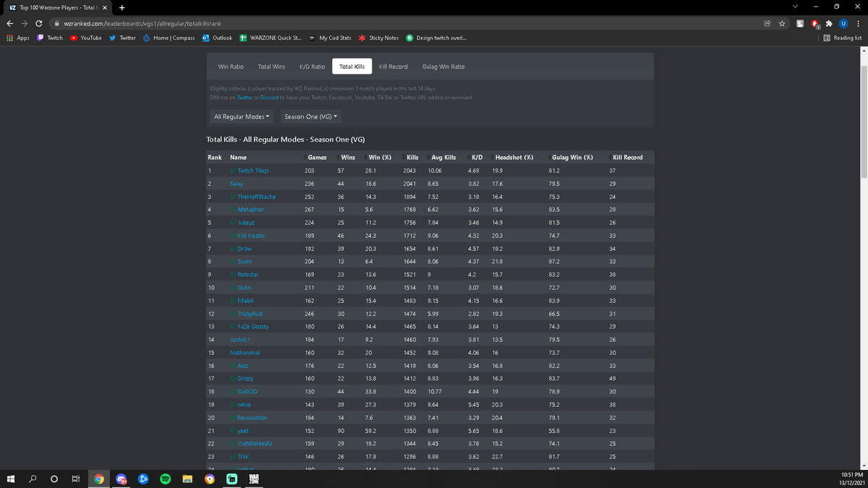Sort table by Gulag Win (%) column

(x=572, y=158)
